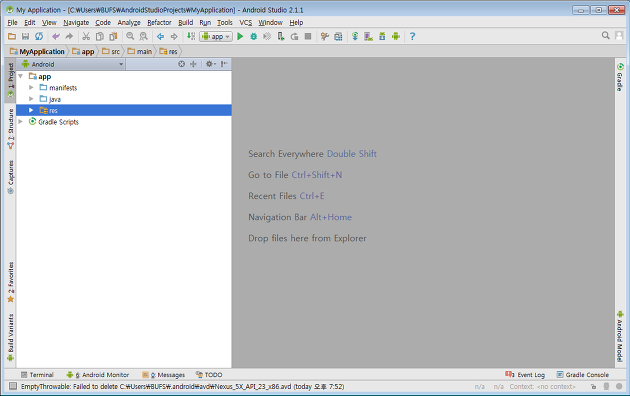
Task: Click the Sync Project with Gradle icon
Action: click(355, 37)
